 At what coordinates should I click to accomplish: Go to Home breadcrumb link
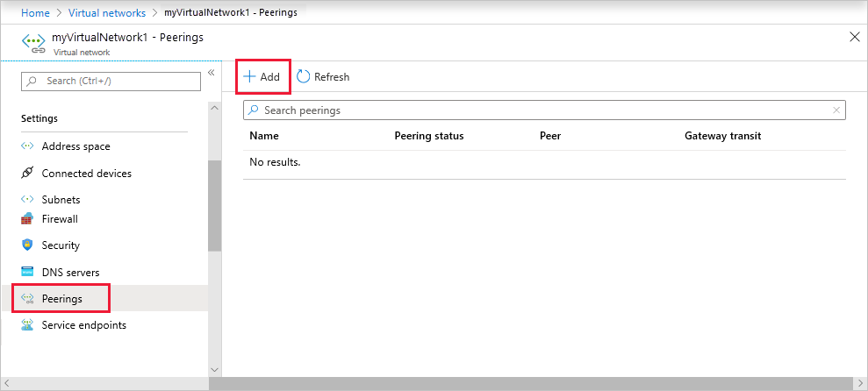click(35, 13)
